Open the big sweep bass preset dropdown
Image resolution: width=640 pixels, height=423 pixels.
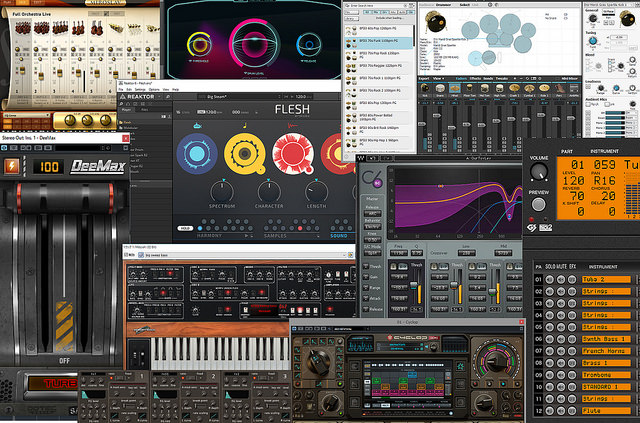click(246, 255)
